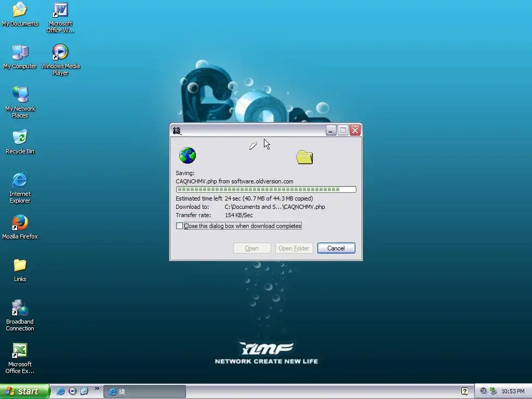Select the My Computer desktop icon

pyautogui.click(x=20, y=57)
